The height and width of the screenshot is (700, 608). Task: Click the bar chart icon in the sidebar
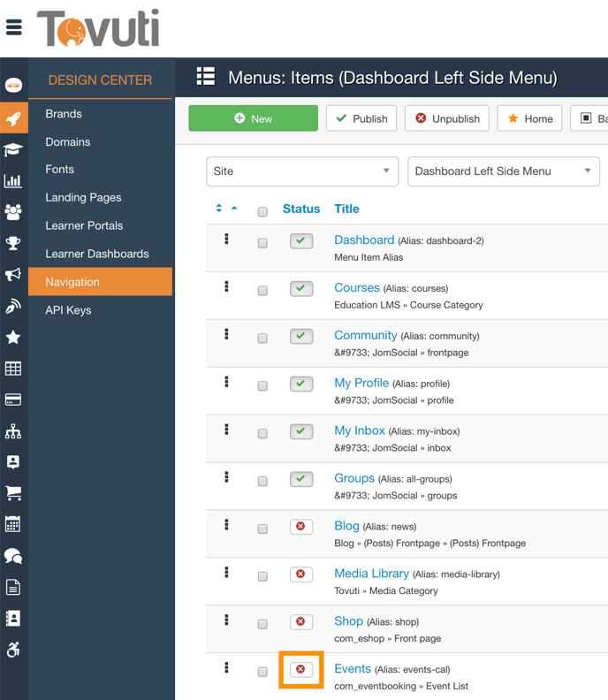13,181
